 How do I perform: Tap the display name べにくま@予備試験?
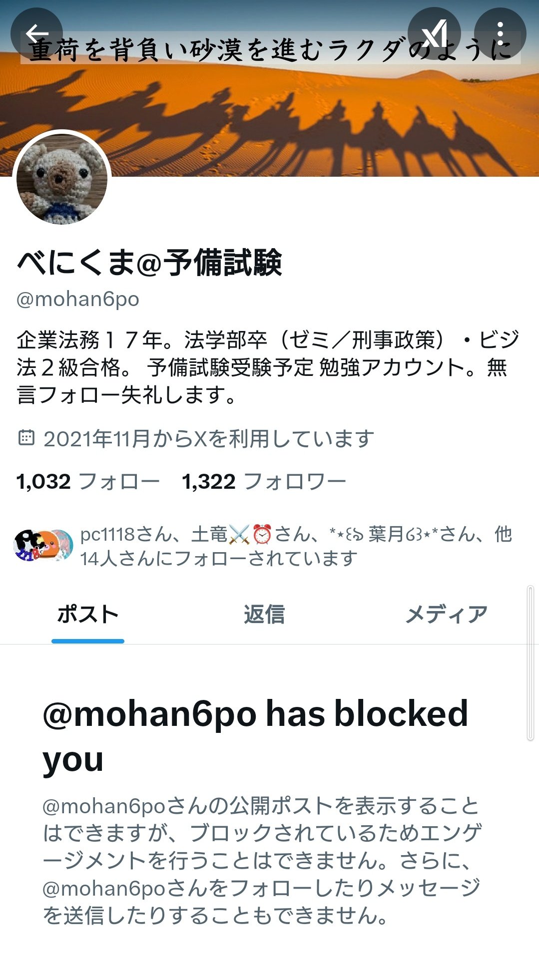(x=149, y=262)
